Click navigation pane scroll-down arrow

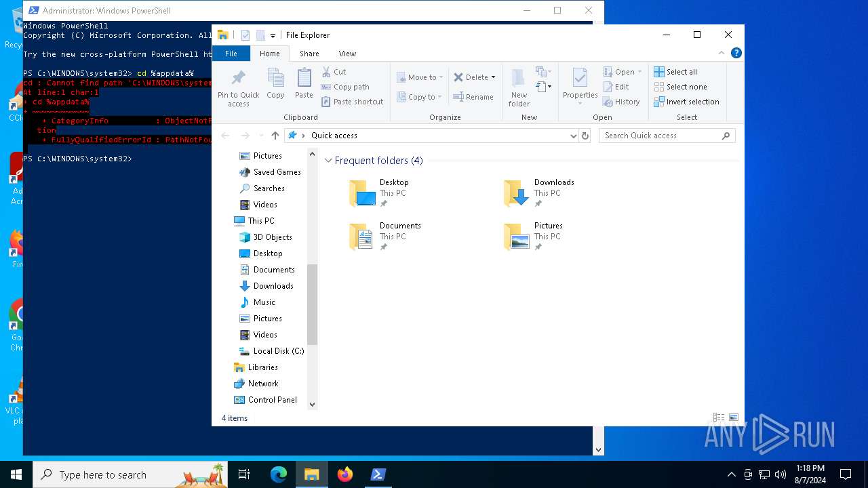pyautogui.click(x=312, y=405)
